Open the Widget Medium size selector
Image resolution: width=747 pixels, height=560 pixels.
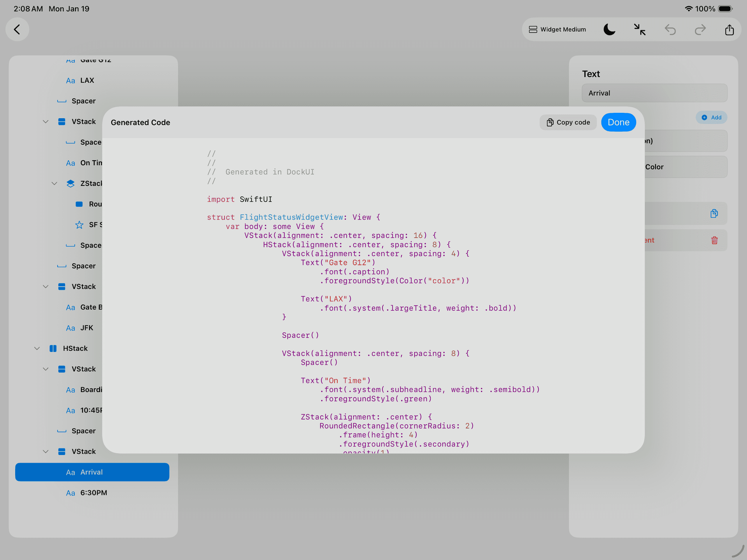[x=557, y=29]
